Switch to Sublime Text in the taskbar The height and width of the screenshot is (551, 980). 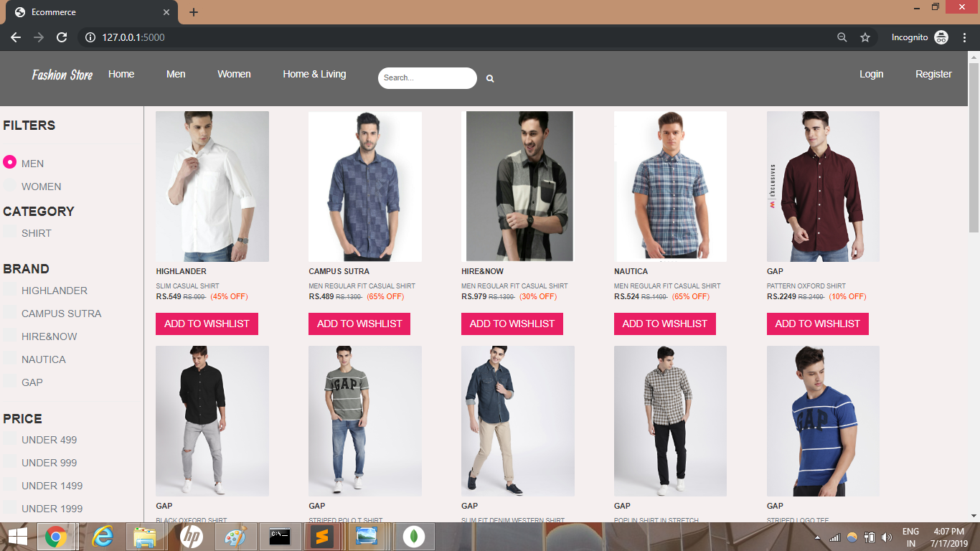pos(323,537)
